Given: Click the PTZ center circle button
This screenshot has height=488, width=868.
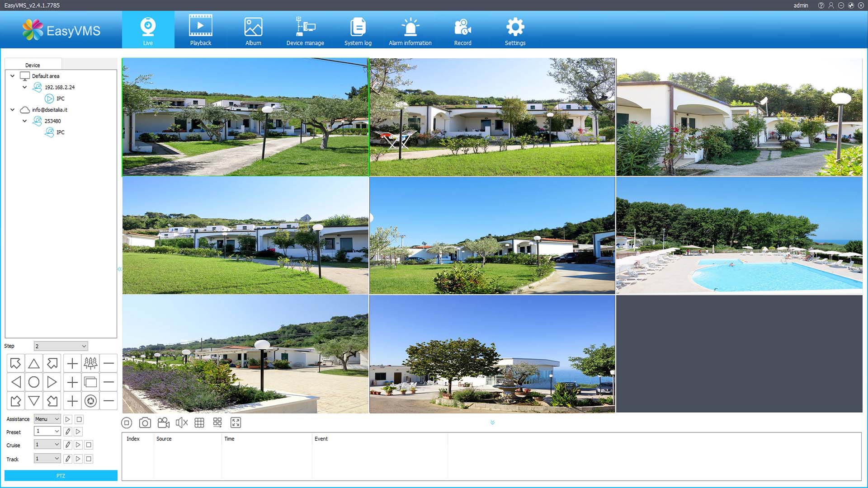Looking at the screenshot, I should coord(34,382).
